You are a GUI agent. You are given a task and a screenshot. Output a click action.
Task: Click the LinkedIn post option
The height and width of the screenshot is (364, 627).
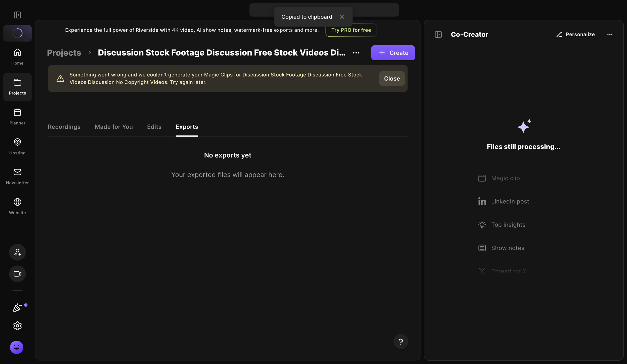[x=503, y=201]
